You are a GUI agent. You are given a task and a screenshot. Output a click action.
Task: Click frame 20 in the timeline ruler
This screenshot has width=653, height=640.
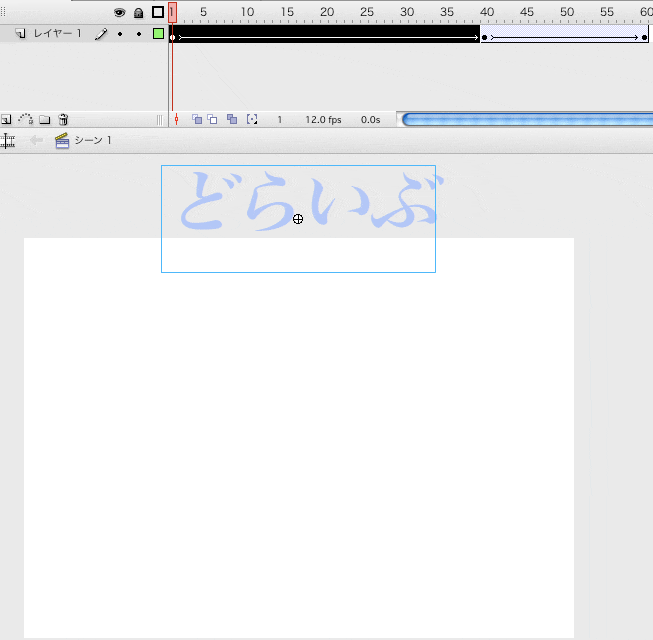point(327,12)
